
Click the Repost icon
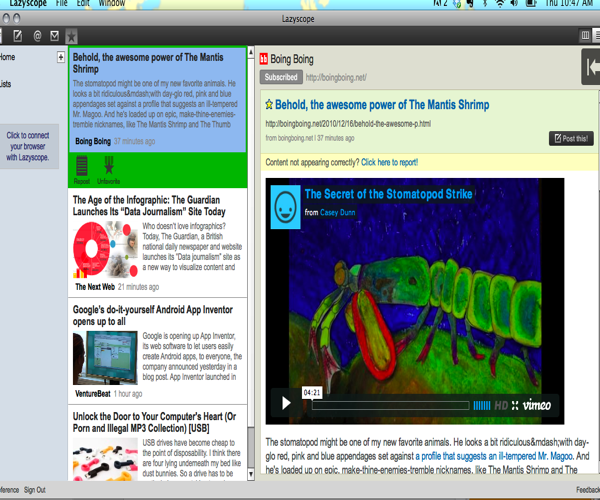(x=82, y=170)
